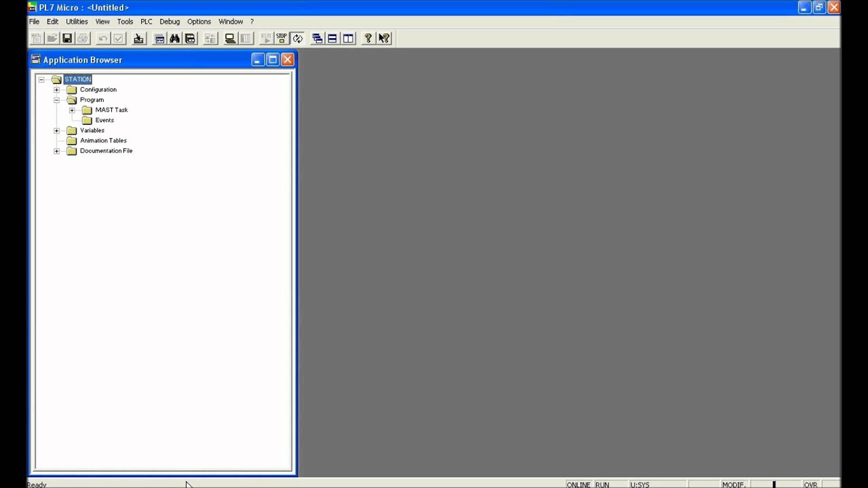
Task: Click the What's This help pointer icon
Action: [x=384, y=39]
